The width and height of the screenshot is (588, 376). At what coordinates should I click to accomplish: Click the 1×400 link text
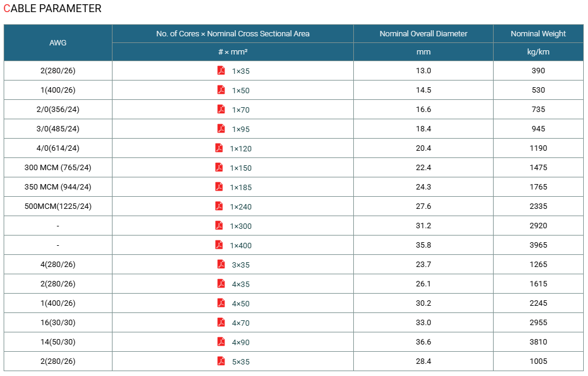[x=241, y=245]
